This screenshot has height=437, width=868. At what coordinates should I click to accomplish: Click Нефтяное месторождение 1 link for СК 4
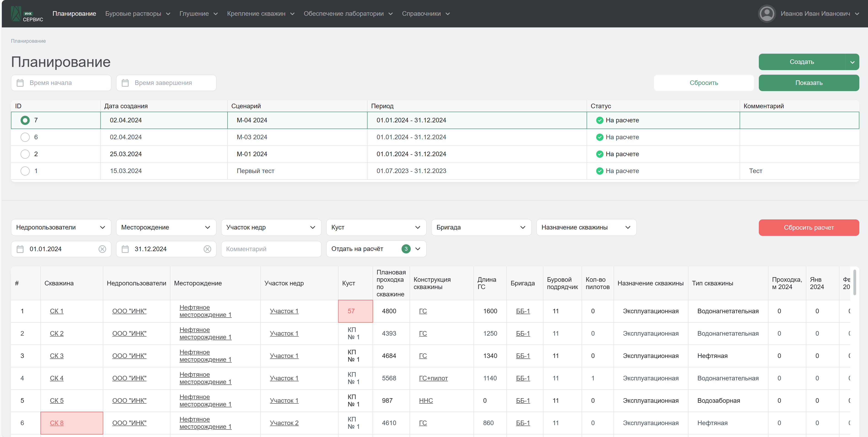(206, 378)
